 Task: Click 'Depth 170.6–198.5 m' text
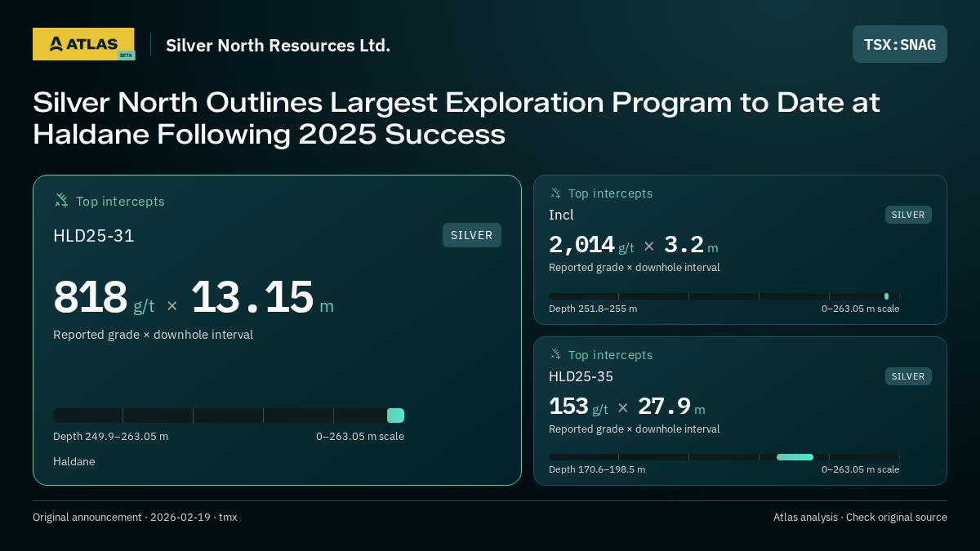597,469
